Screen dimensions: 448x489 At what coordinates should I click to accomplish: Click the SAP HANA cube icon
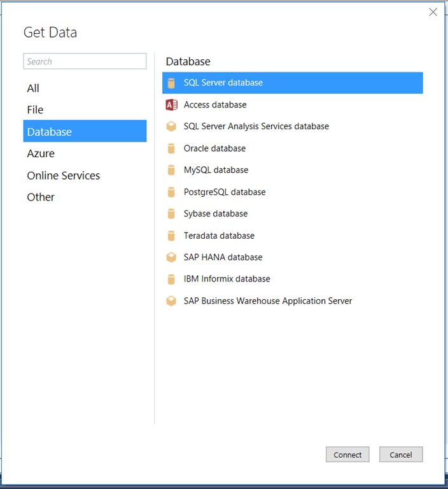[171, 257]
